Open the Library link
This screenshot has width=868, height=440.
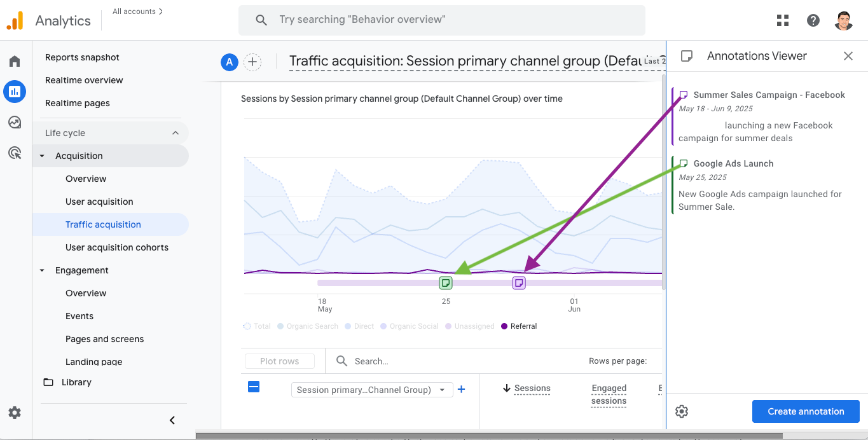76,382
